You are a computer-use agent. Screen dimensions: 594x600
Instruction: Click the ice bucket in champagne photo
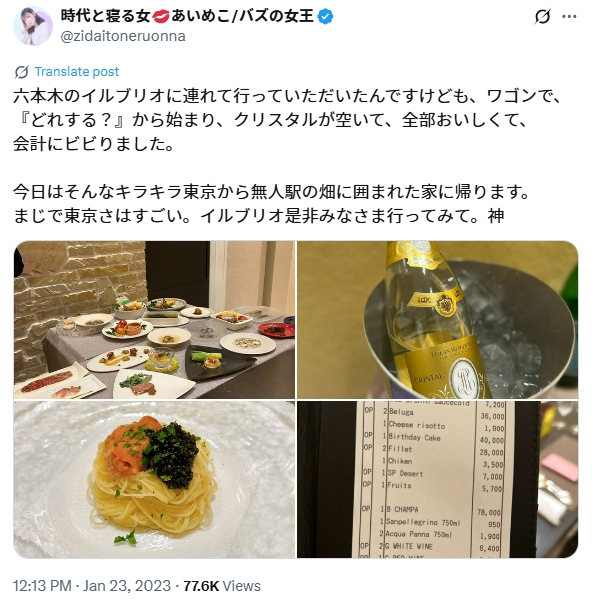coord(521,329)
